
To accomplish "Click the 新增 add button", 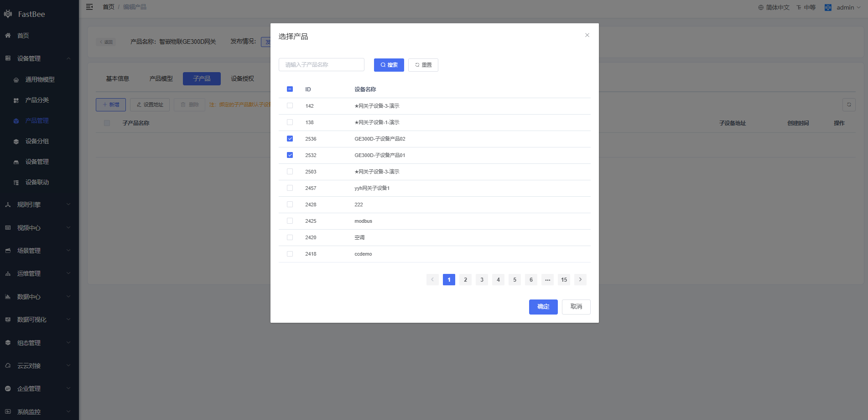I will pyautogui.click(x=111, y=105).
